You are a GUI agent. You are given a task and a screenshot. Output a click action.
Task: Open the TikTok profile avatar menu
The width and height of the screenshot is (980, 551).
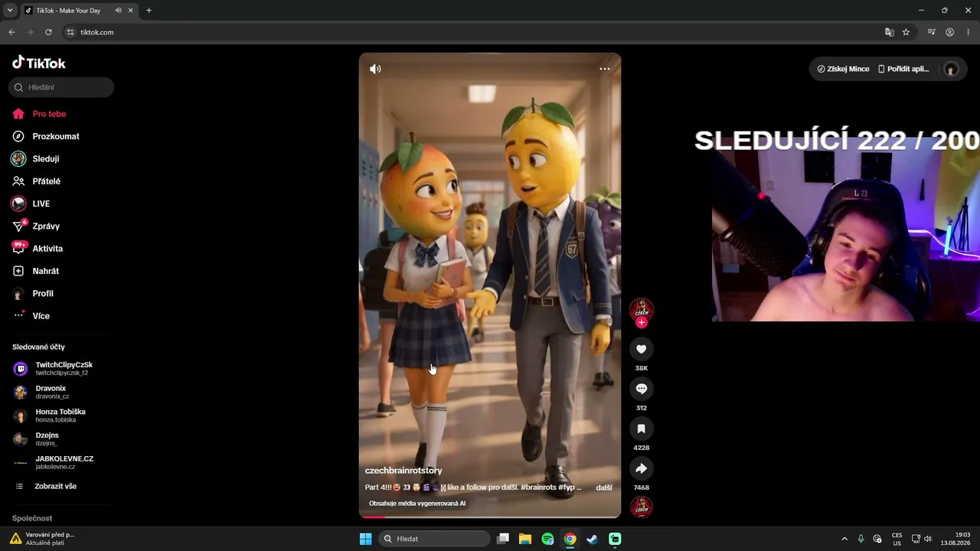pyautogui.click(x=952, y=69)
